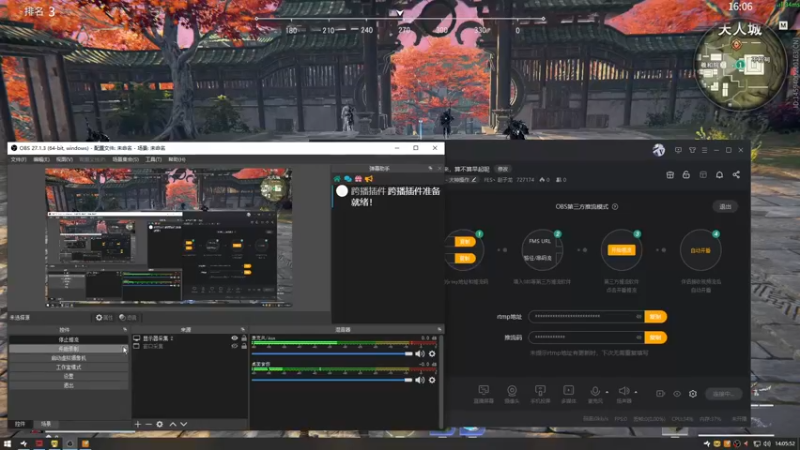This screenshot has width=800, height=450.
Task: Open Settings from OBS controls dock
Action: [x=68, y=377]
